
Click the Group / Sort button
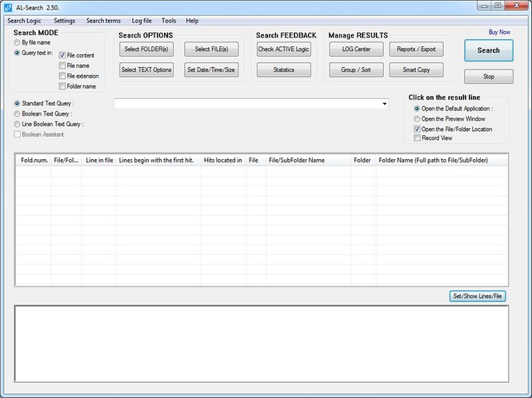[x=356, y=70]
